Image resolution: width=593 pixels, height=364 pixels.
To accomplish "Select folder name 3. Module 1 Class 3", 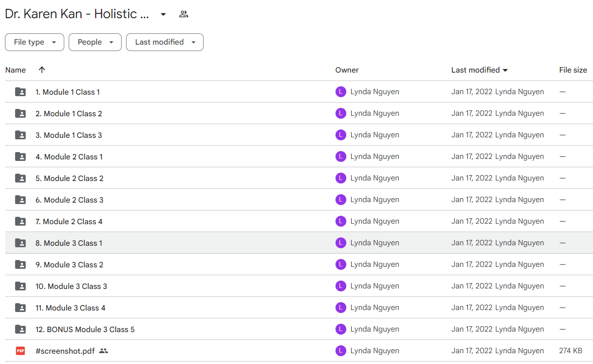I will pos(69,135).
